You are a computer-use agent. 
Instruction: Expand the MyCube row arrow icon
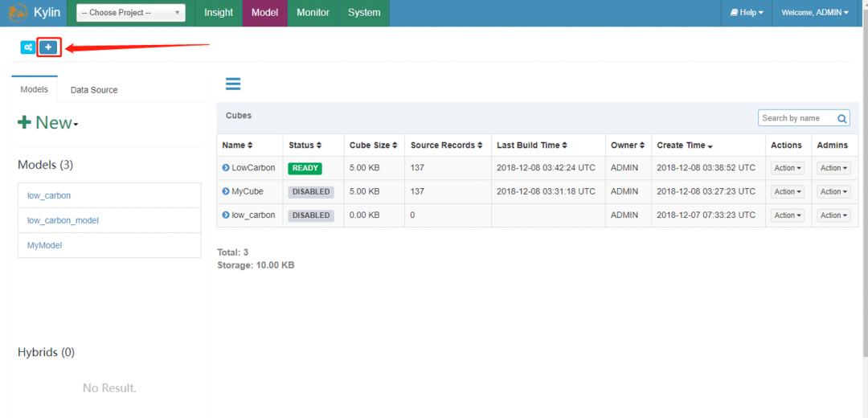[225, 191]
